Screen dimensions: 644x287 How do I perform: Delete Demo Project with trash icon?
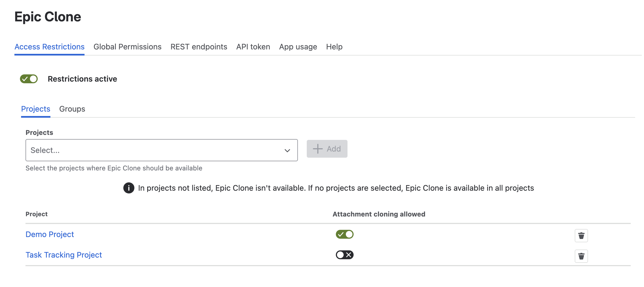point(581,236)
